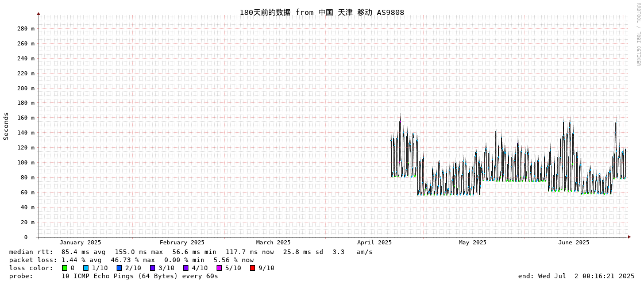Click the red arrowhead topping the y-axis

[38, 14]
